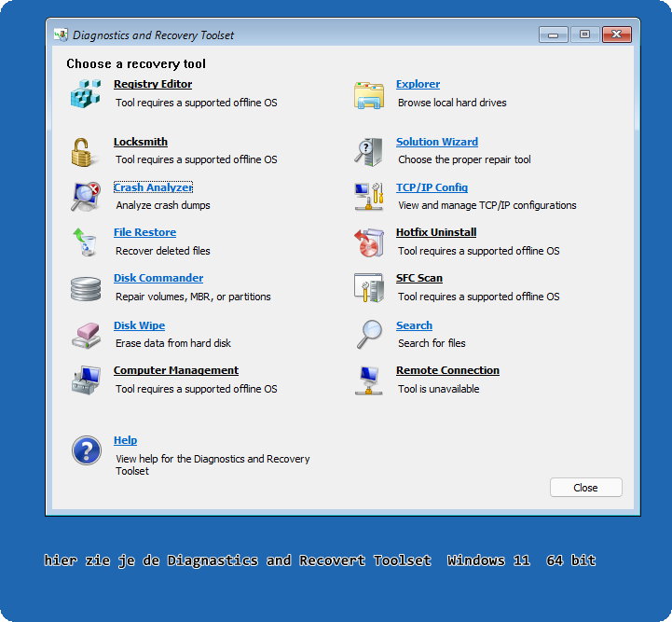Click 'Choose the proper repair tool' text
This screenshot has height=622, width=672.
[464, 159]
